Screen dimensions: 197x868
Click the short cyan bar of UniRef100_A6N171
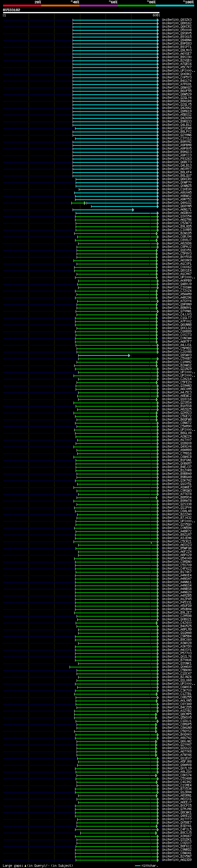(103, 210)
